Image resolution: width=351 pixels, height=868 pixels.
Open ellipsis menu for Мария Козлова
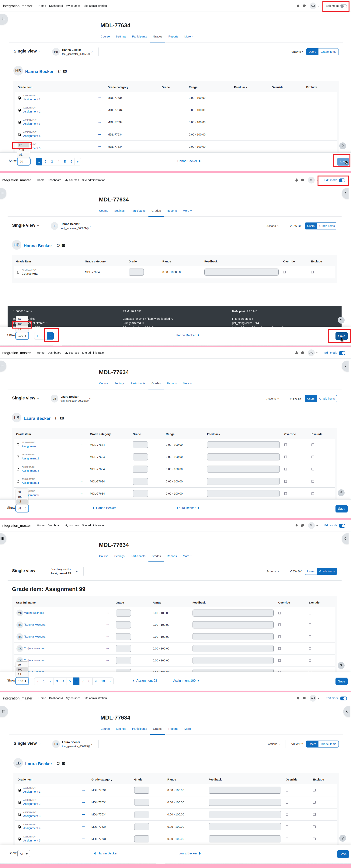(x=108, y=613)
